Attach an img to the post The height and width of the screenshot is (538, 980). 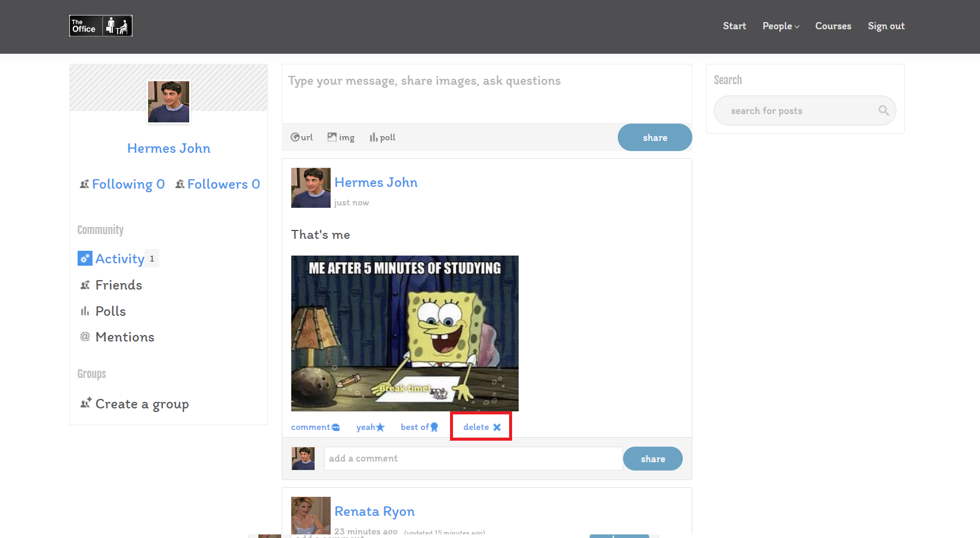point(341,137)
